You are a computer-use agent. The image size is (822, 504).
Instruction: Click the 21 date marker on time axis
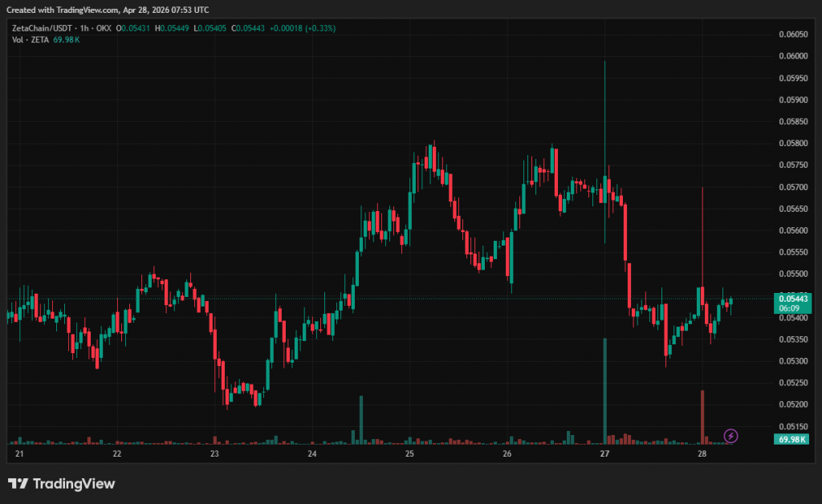(x=20, y=454)
